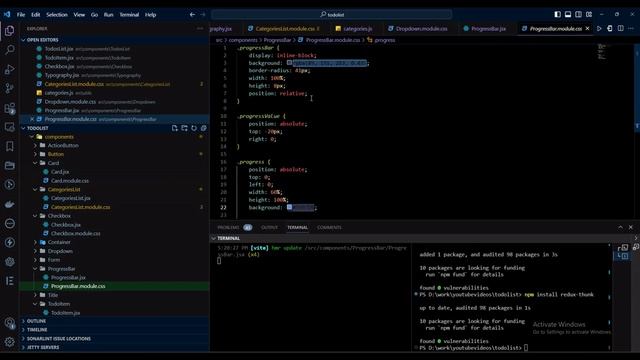Open the Extensions view
Viewport: 640px width, 360px height.
(10, 108)
